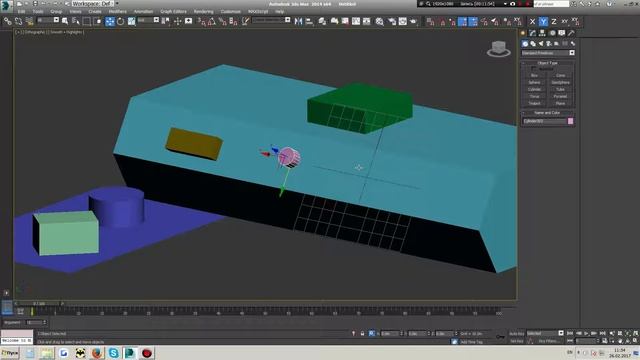Click the Key Filters button
Viewport: 640px width, 360px height.
(x=548, y=341)
